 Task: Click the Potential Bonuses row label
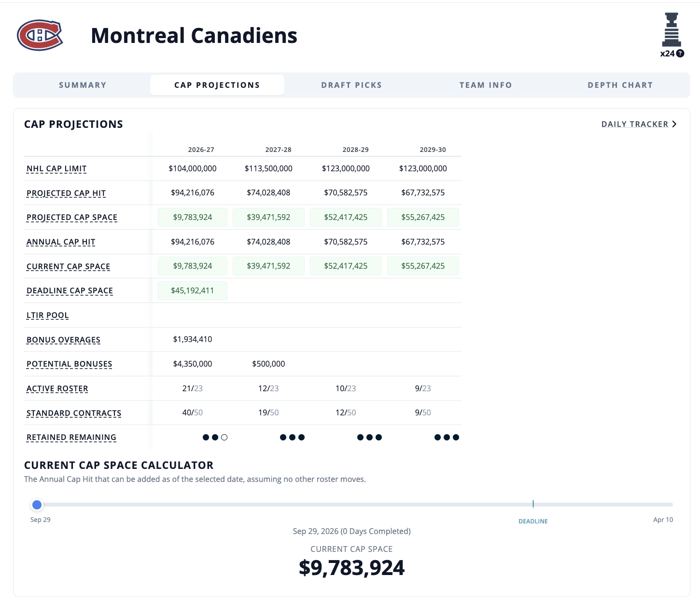click(x=69, y=364)
